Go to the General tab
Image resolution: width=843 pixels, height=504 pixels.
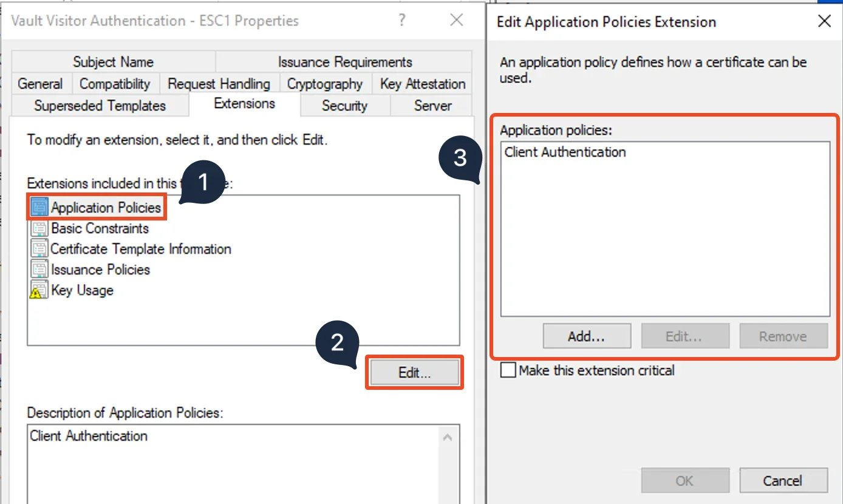click(x=40, y=84)
